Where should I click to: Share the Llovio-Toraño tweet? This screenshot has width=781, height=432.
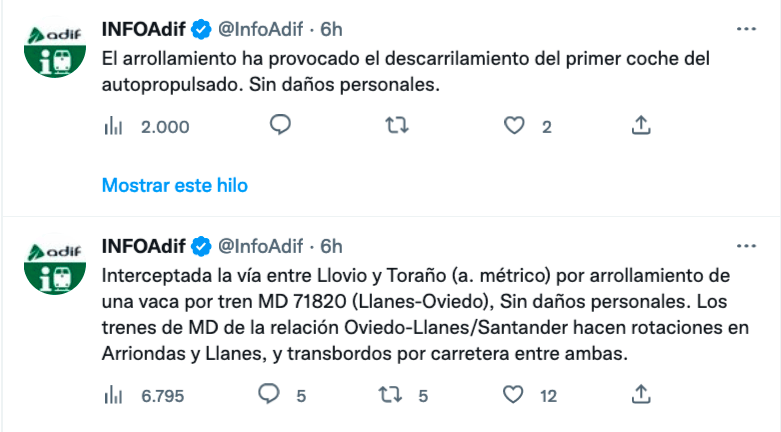(x=643, y=394)
